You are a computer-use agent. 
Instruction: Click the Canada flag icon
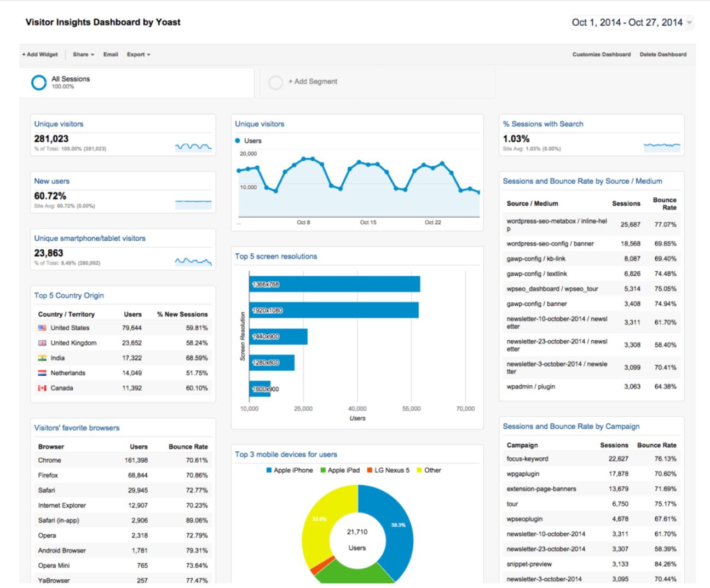[42, 388]
